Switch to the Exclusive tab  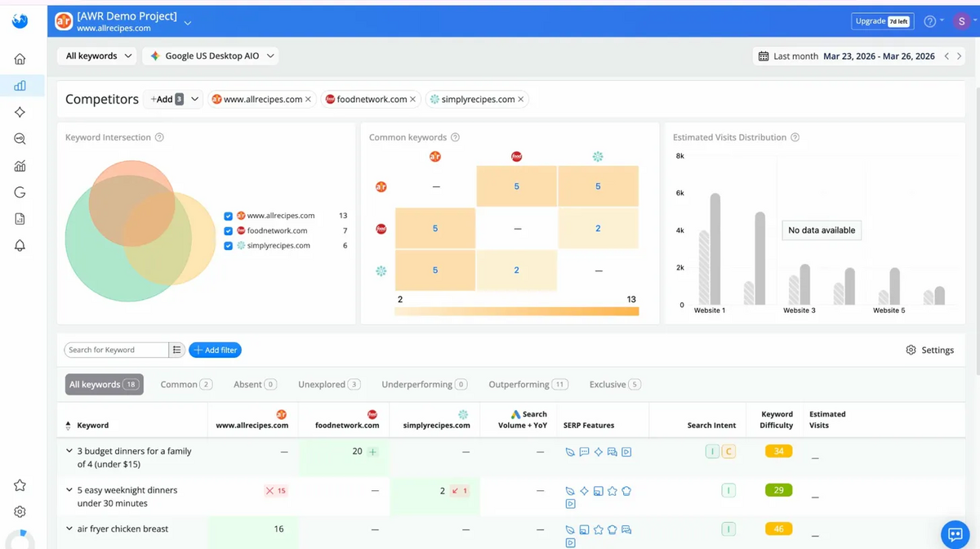615,385
